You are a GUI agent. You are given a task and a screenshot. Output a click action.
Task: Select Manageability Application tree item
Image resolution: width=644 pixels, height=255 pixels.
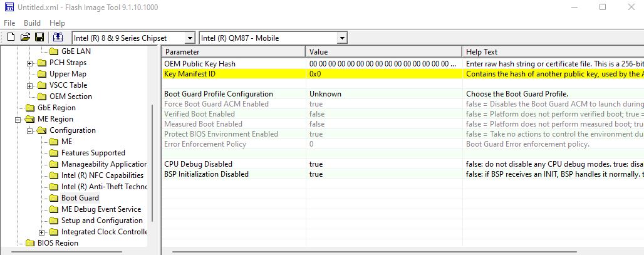pyautogui.click(x=104, y=164)
